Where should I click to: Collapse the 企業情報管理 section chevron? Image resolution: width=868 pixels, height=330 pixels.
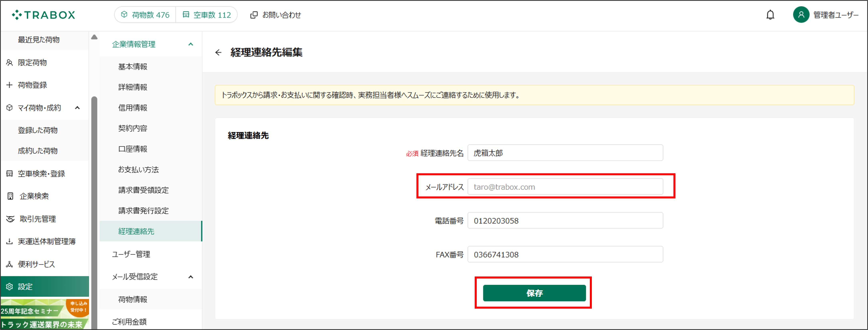tap(191, 44)
